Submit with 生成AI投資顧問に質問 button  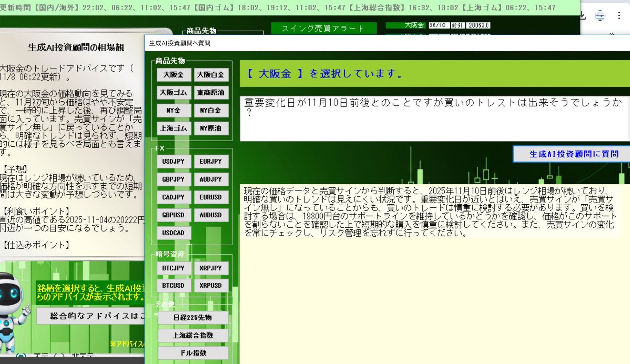572,154
